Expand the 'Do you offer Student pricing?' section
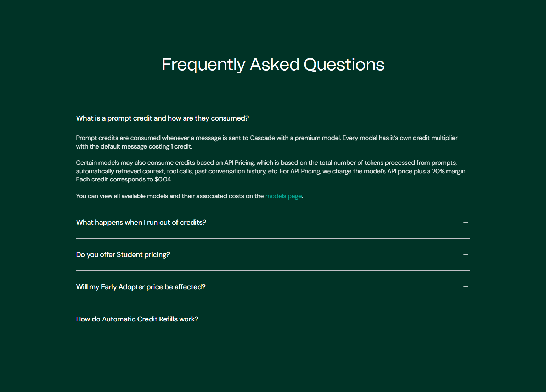The width and height of the screenshot is (546, 392). point(123,254)
